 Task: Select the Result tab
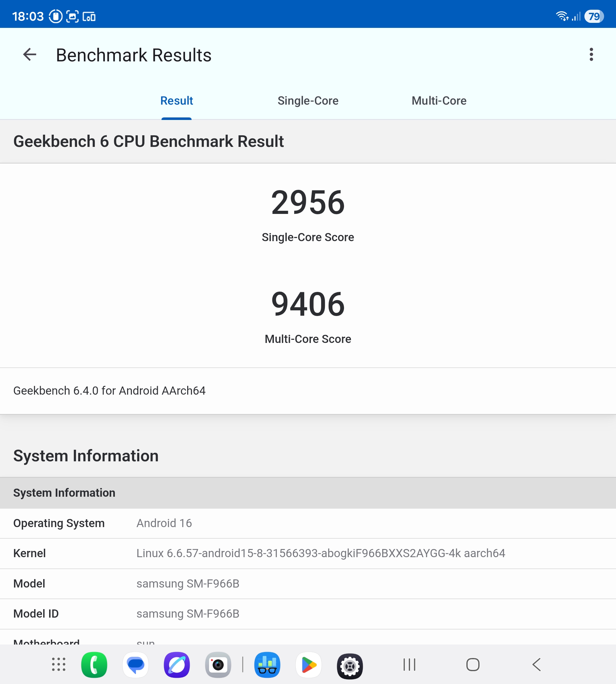click(176, 101)
